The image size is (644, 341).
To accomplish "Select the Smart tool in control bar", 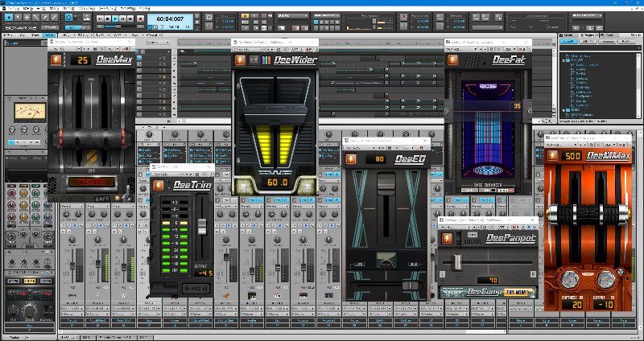I will click(9, 17).
